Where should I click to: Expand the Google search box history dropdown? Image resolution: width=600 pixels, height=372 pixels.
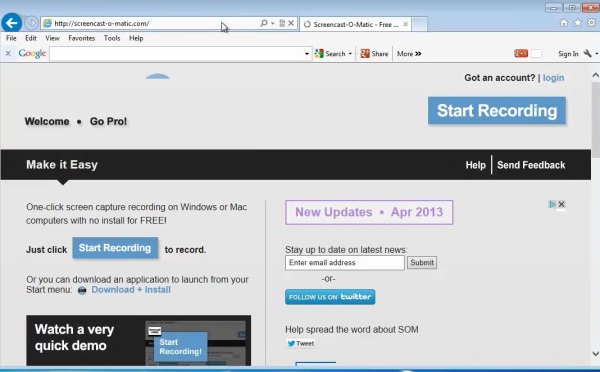tap(307, 54)
